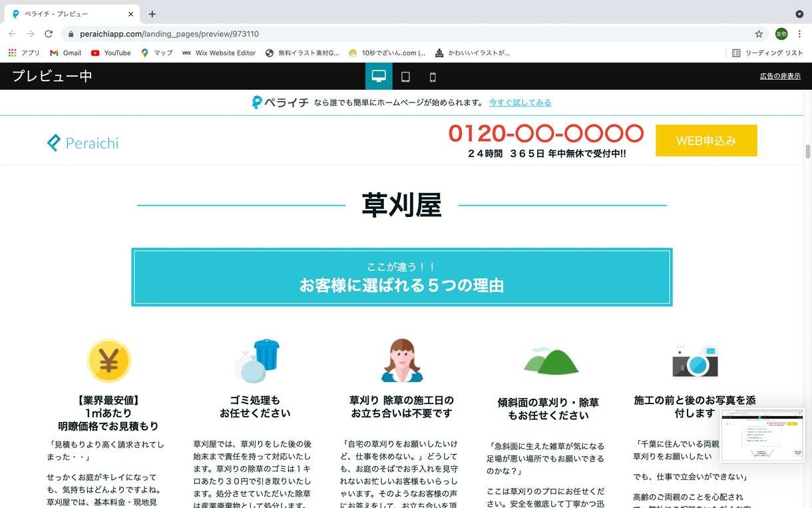Screen dimensions: 812x508
Task: Click 【業界最安値】 heading text
Action: point(108,400)
